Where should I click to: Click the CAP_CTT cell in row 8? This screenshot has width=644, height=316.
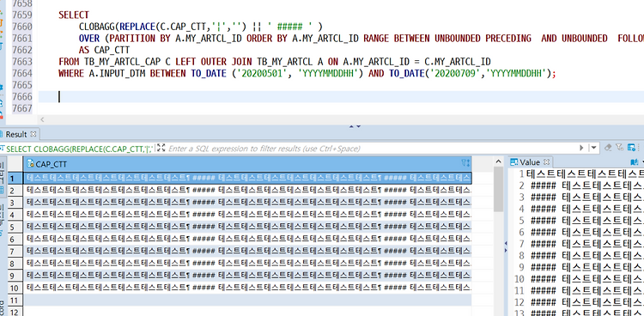247,263
